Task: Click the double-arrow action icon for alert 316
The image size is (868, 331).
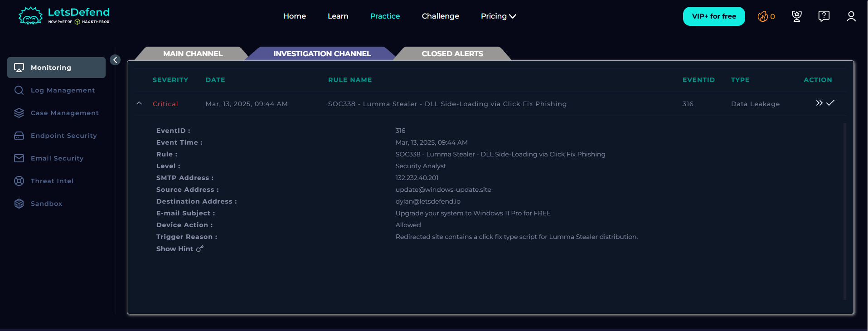Action: [x=819, y=103]
